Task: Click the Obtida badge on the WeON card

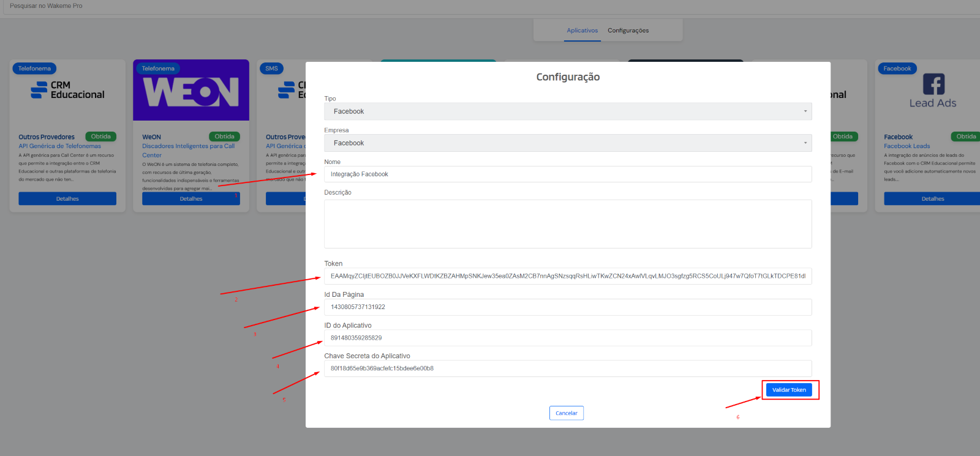Action: coord(224,136)
